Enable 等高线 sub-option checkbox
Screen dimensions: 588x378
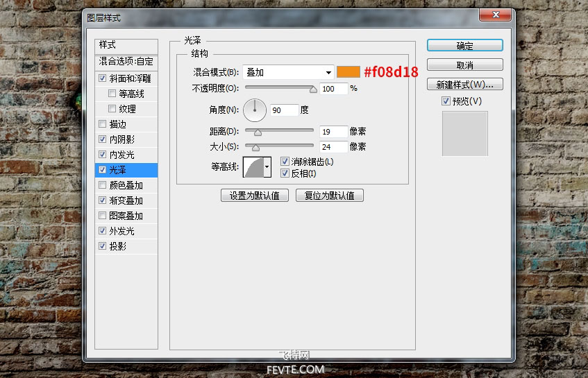pos(112,93)
